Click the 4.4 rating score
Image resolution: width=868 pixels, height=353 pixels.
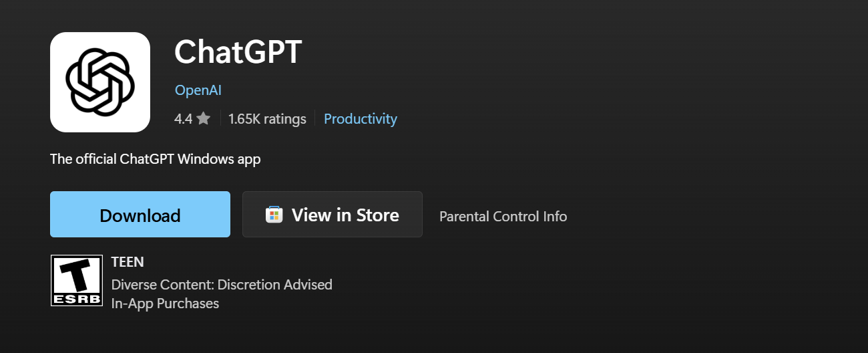click(183, 119)
